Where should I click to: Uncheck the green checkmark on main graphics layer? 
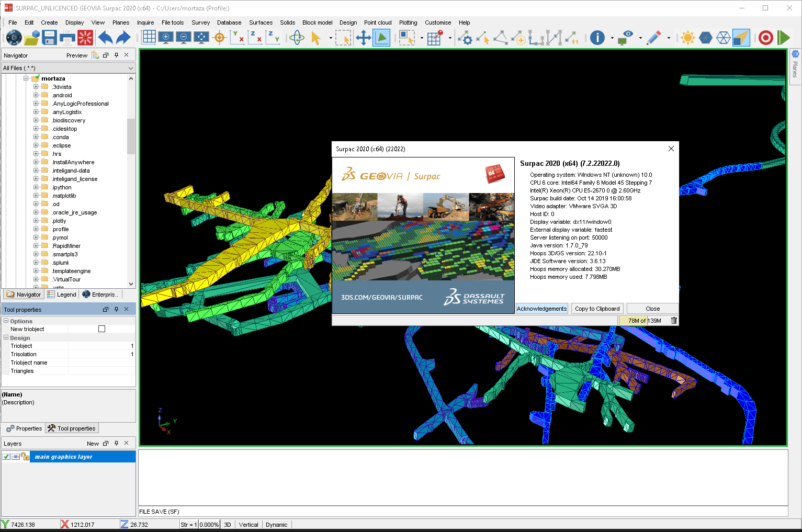click(x=6, y=457)
